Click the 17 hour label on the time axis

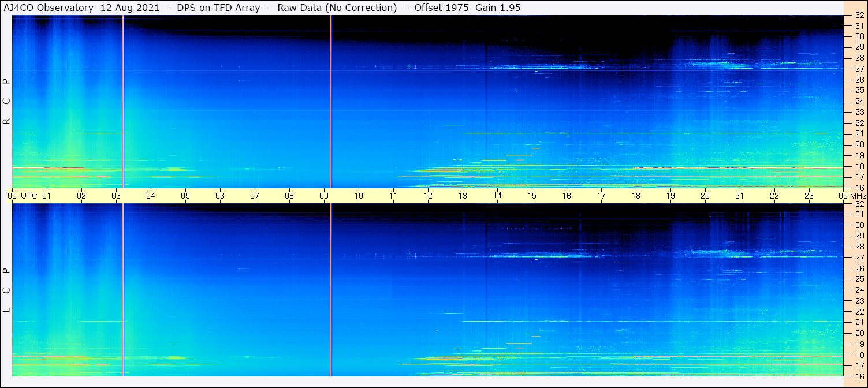click(x=601, y=196)
